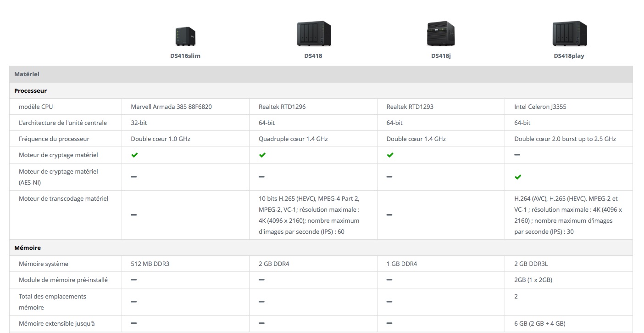Click expandable memory dash for DS418
The image size is (644, 333).
[x=261, y=323]
